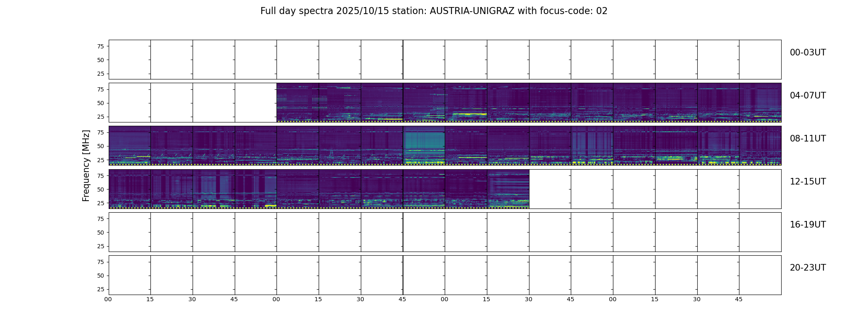Click the 'Frequency [MHz]' y-axis label
The height and width of the screenshot is (331, 868).
(x=86, y=166)
